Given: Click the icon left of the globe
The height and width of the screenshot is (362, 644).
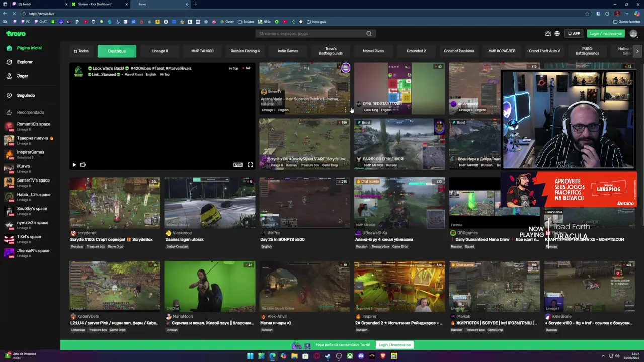Looking at the screenshot, I should (x=548, y=34).
